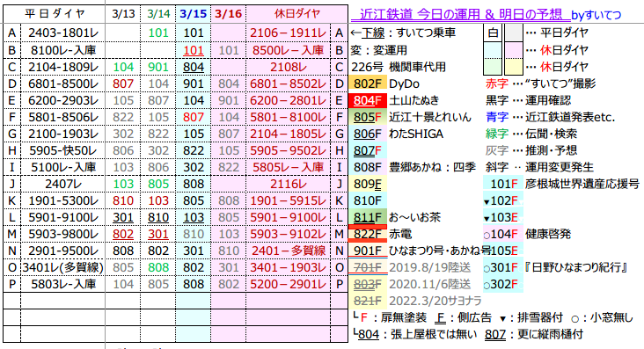Click the 2022.3/20サヨナラ note text

click(x=435, y=301)
